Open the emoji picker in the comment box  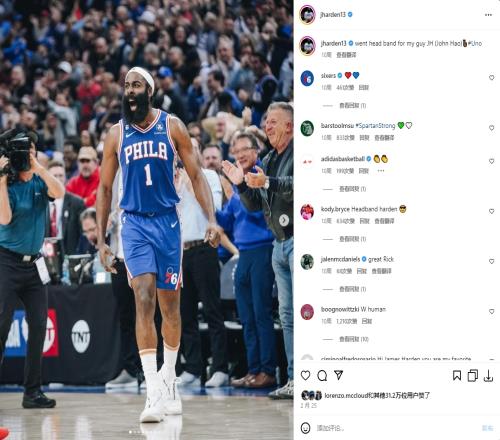pyautogui.click(x=305, y=428)
